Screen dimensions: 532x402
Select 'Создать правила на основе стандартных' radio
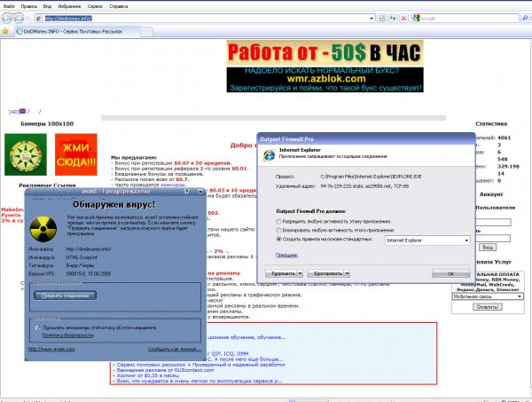[279, 239]
